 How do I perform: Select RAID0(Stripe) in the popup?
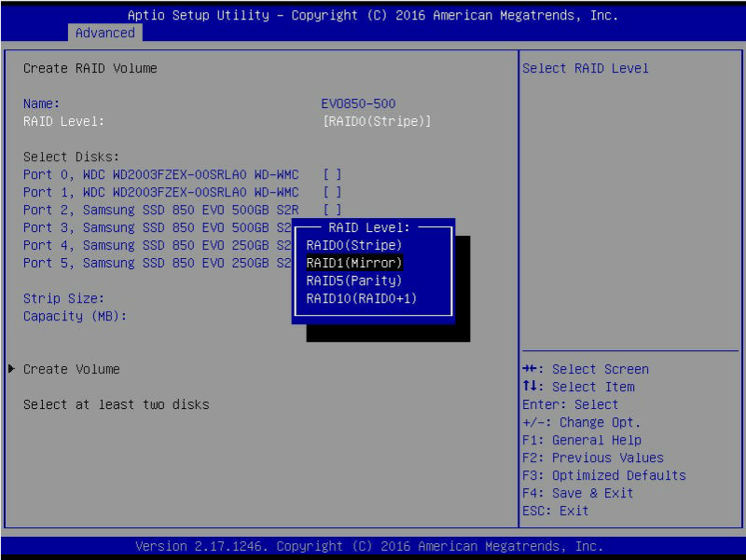tap(354, 245)
